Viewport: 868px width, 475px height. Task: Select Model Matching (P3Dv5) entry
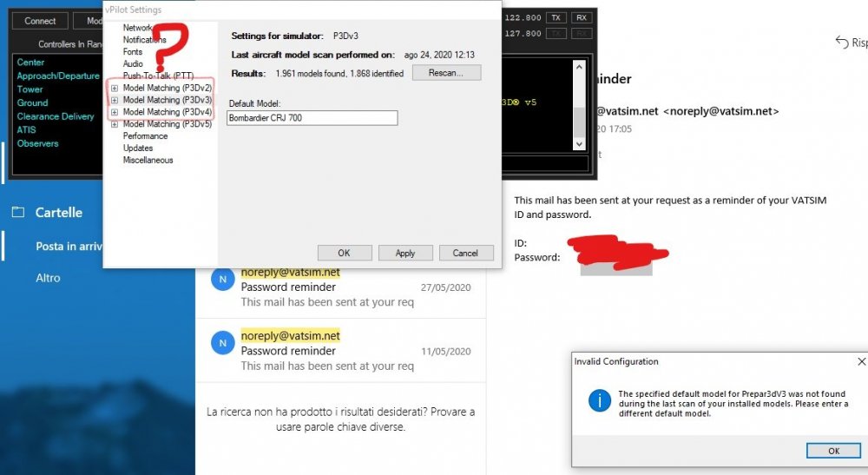coord(168,124)
